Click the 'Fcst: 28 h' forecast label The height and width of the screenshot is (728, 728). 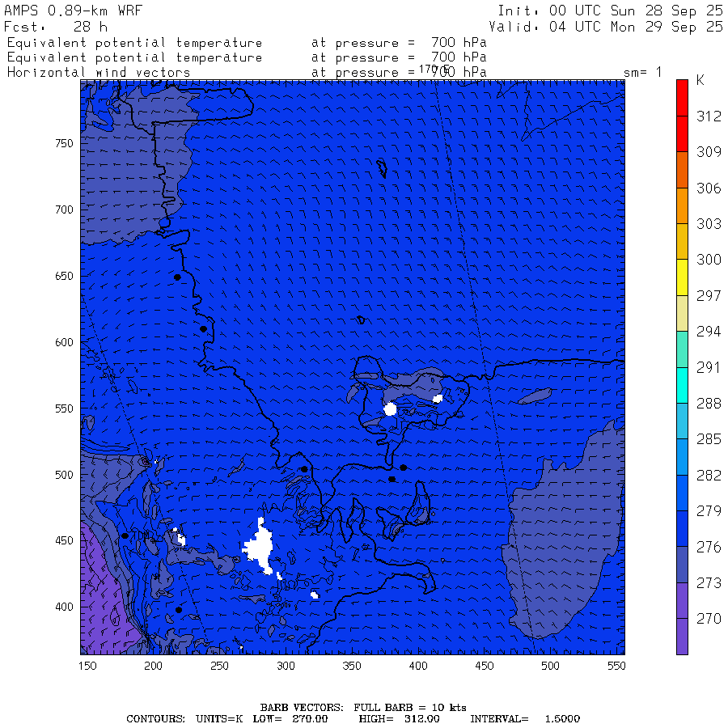tap(56, 27)
